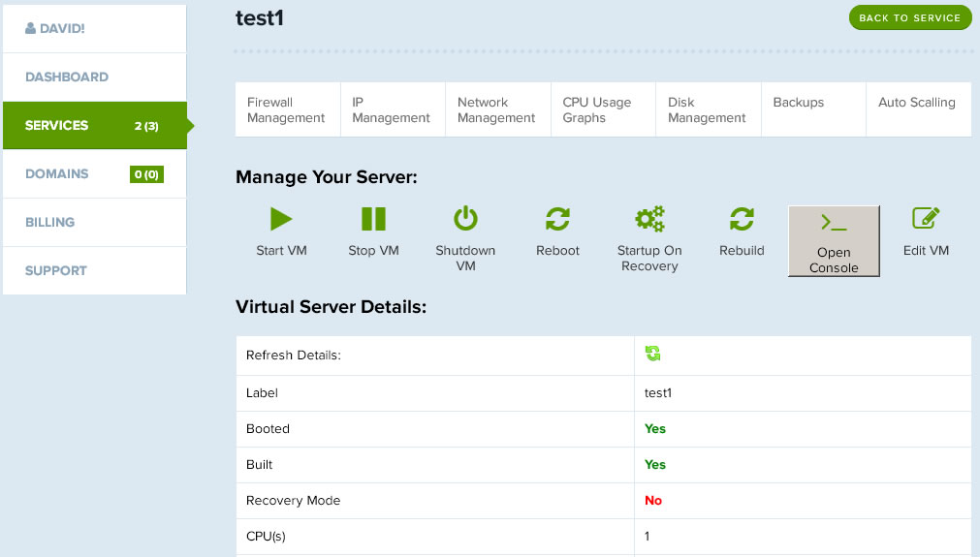
Task: Click the Yes value in the Built row
Action: pyautogui.click(x=655, y=465)
